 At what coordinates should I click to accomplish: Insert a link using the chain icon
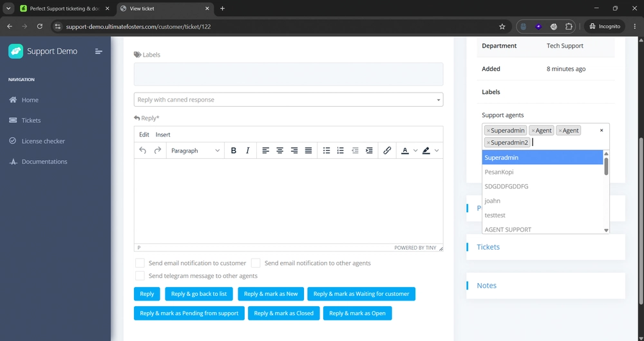(387, 151)
